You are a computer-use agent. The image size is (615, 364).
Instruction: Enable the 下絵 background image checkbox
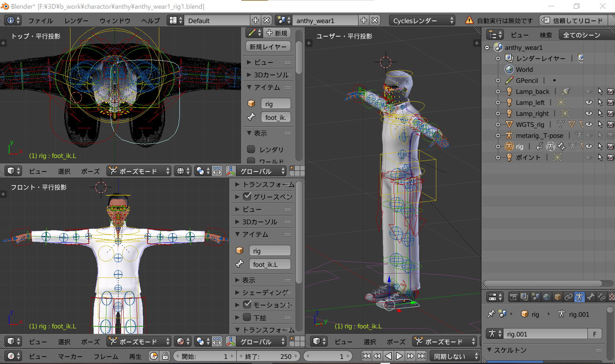pos(247,317)
